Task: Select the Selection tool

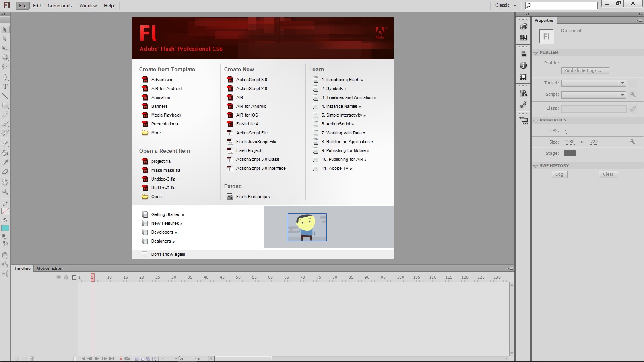Action: (x=5, y=30)
